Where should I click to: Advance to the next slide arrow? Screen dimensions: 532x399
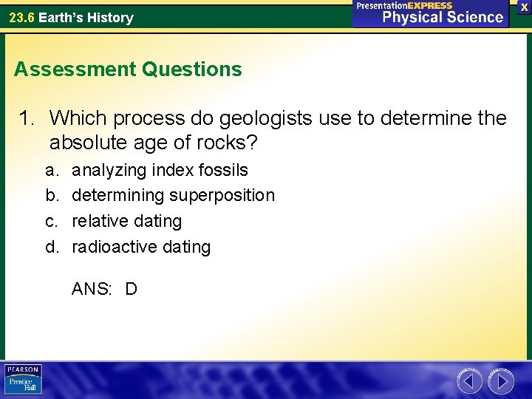(501, 381)
